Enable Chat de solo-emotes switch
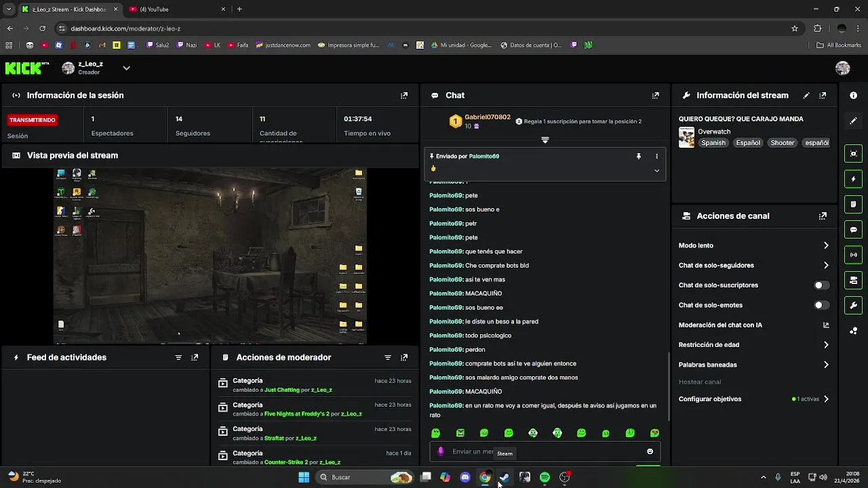The image size is (868, 488). [821, 305]
